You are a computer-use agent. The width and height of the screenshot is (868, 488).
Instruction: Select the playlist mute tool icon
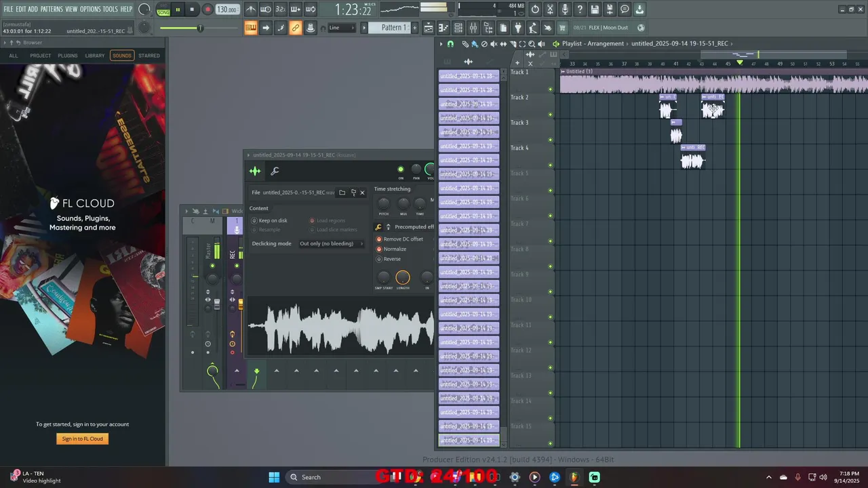click(x=493, y=43)
